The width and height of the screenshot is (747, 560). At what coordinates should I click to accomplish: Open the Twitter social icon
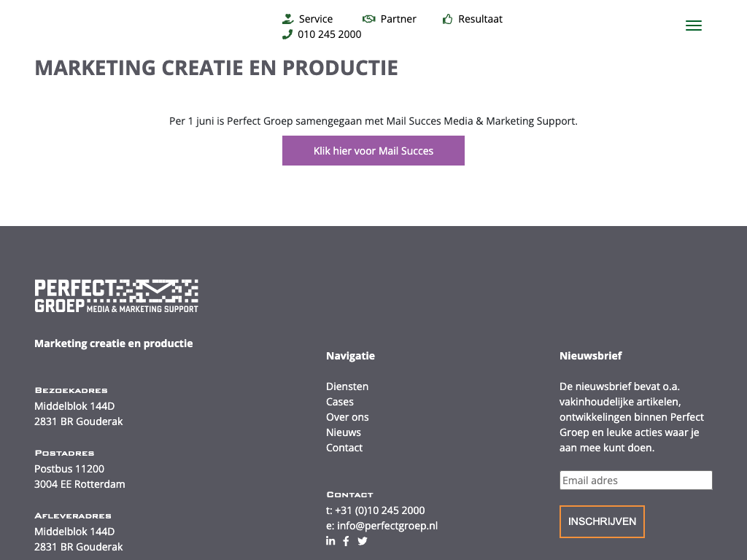(363, 541)
